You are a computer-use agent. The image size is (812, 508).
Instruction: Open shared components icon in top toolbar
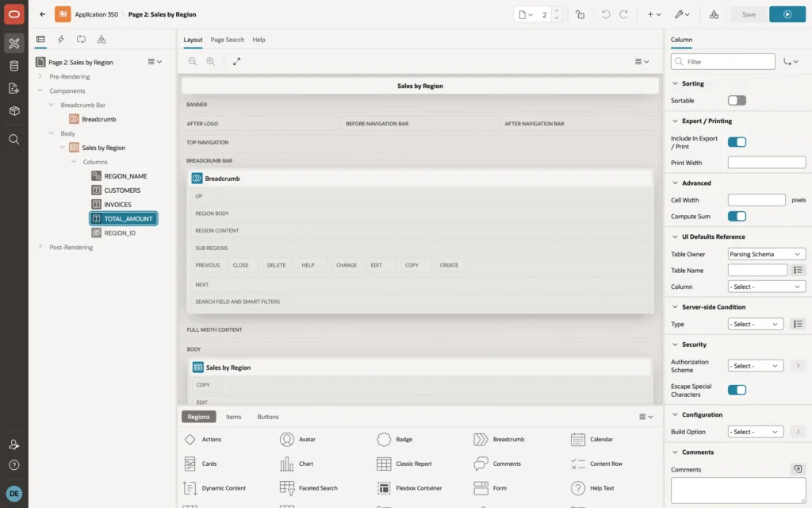[714, 14]
